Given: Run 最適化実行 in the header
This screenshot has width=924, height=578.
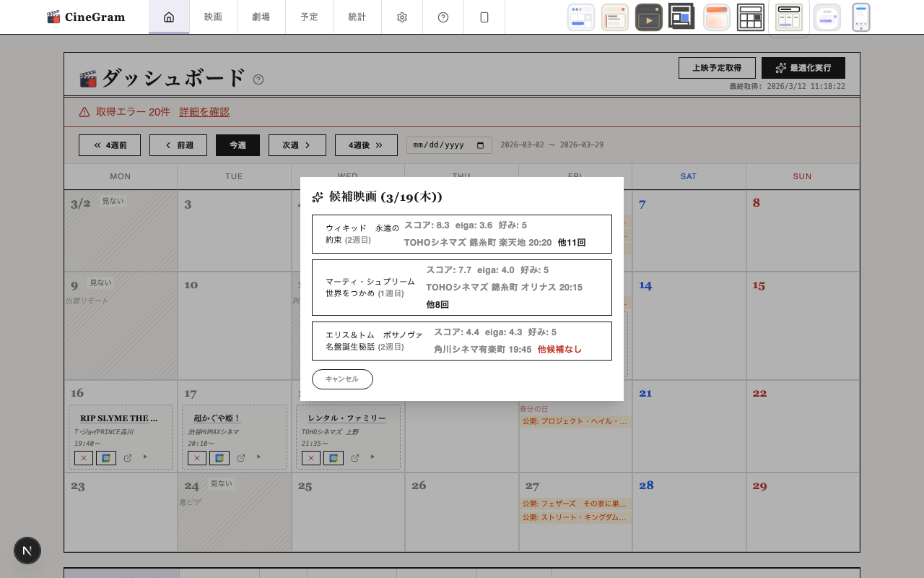Looking at the screenshot, I should coord(803,68).
